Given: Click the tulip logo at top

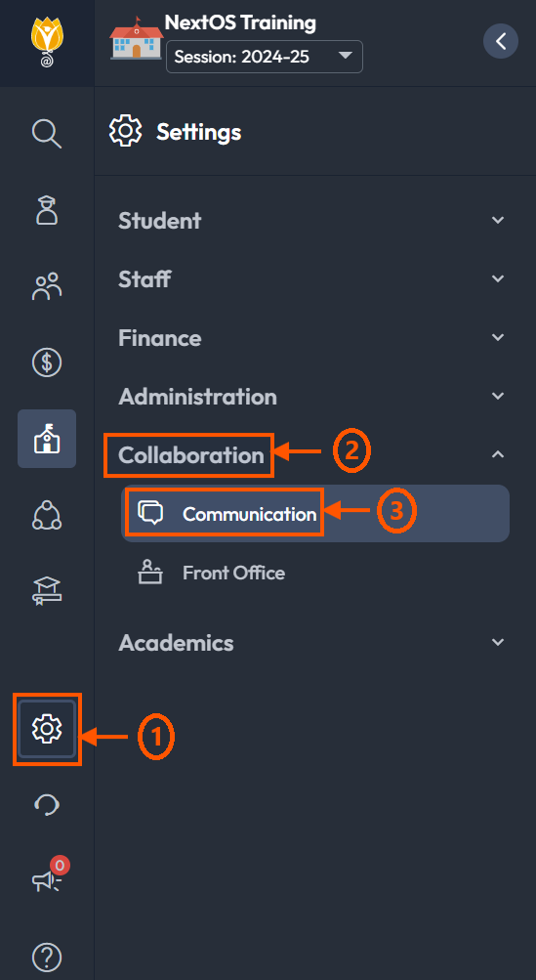Looking at the screenshot, I should (47, 41).
